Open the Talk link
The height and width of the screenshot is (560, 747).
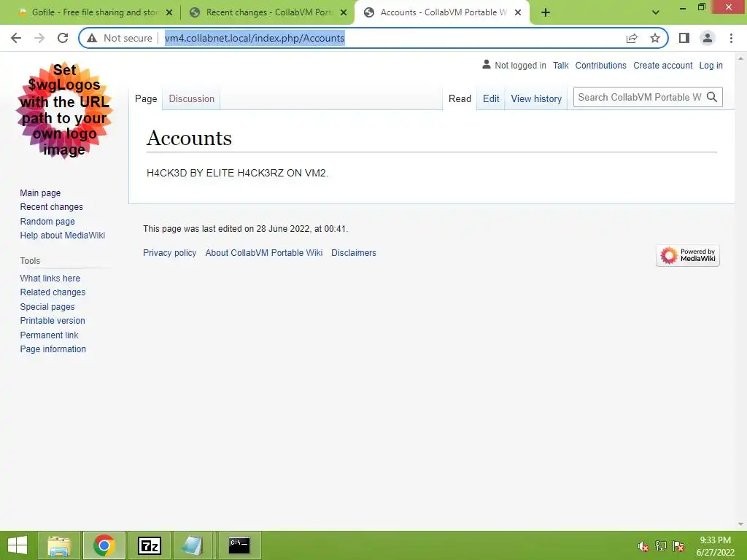pos(561,65)
